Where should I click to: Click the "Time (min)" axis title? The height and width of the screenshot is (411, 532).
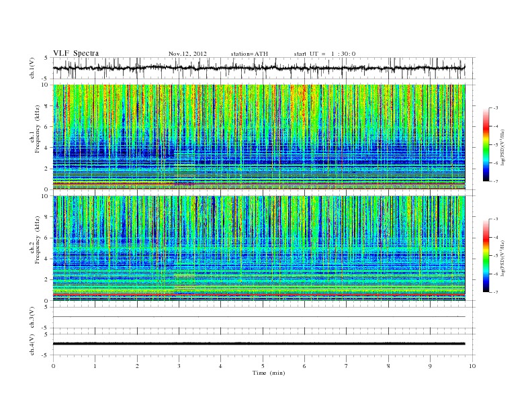click(x=269, y=373)
